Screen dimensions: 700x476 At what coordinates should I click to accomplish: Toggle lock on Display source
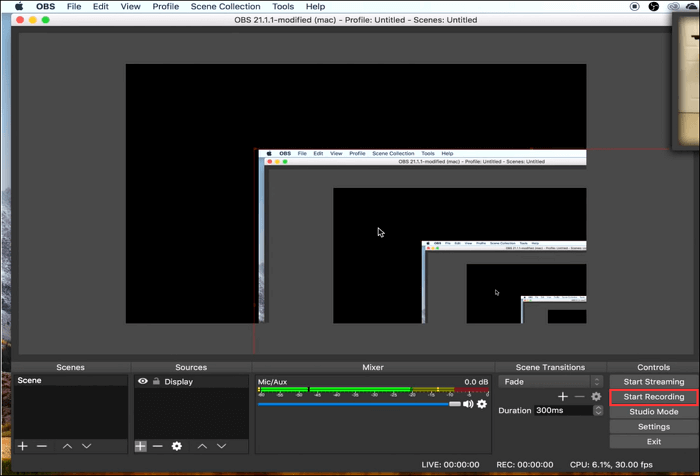tap(156, 381)
